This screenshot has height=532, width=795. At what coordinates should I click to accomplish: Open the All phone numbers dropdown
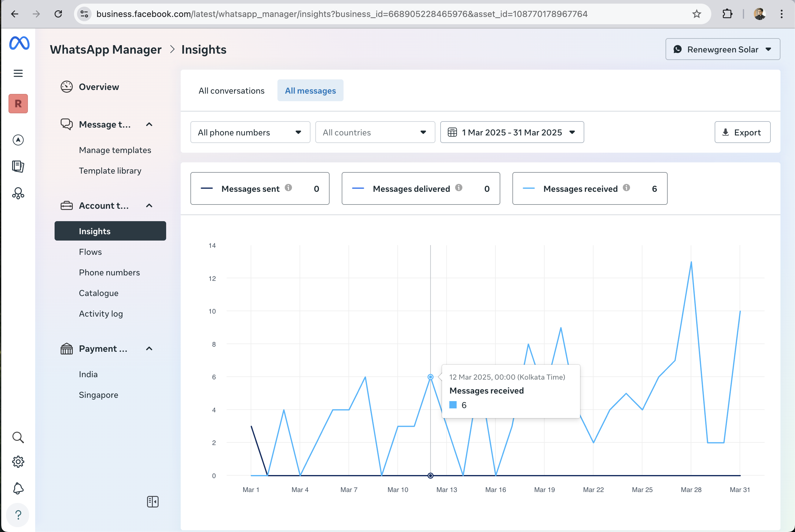coord(250,132)
